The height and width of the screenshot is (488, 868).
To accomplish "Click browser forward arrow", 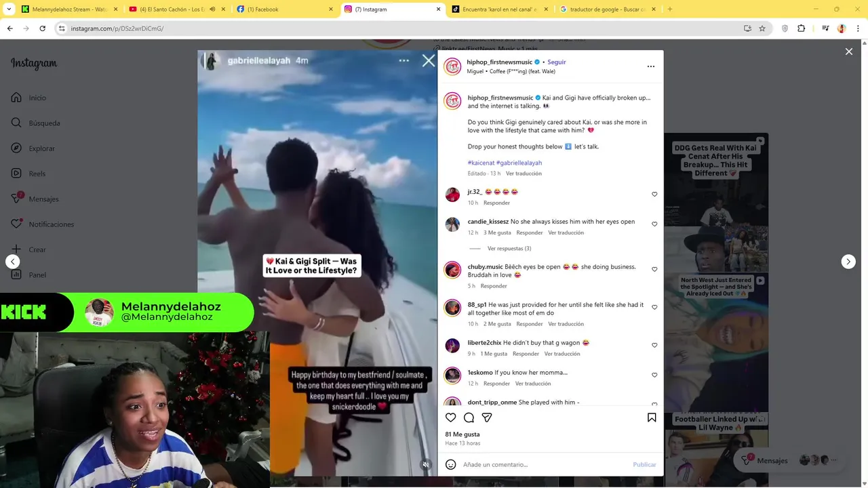I will (26, 28).
